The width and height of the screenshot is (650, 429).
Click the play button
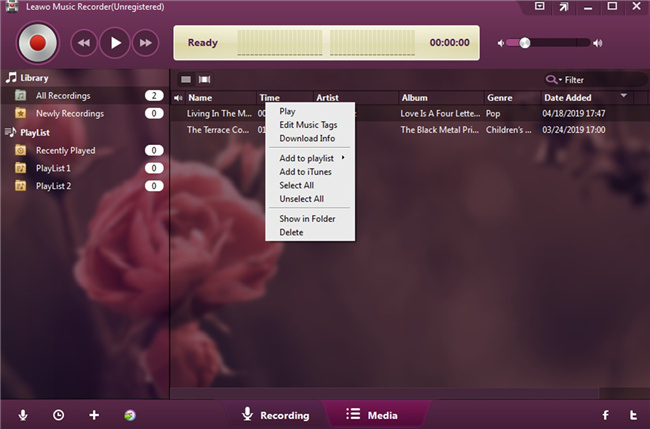(115, 43)
